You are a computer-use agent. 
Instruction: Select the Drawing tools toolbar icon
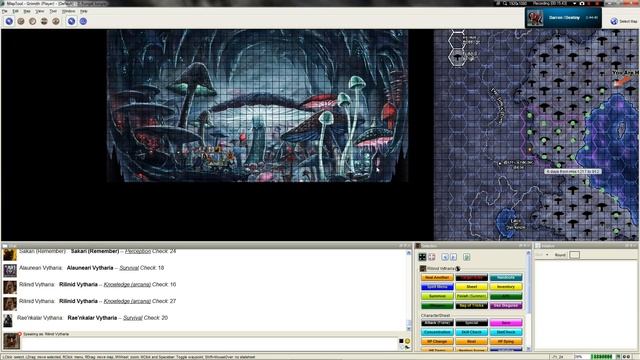click(x=21, y=21)
